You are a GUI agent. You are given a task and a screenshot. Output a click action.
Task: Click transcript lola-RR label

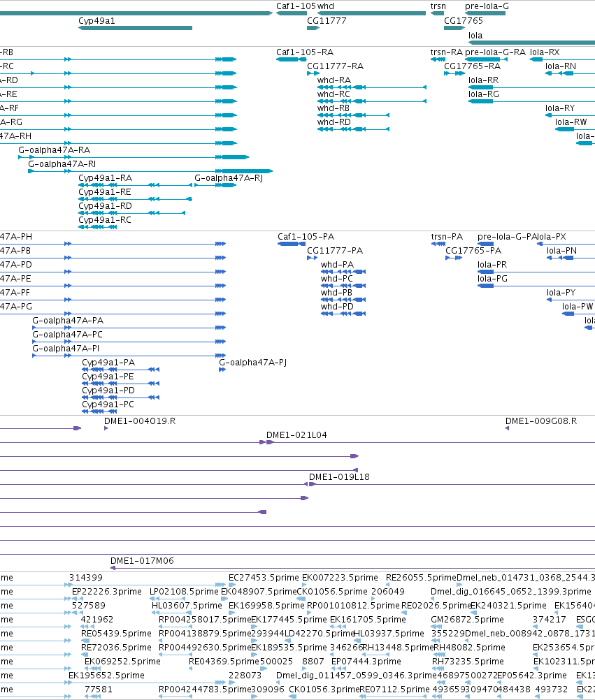pos(483,80)
